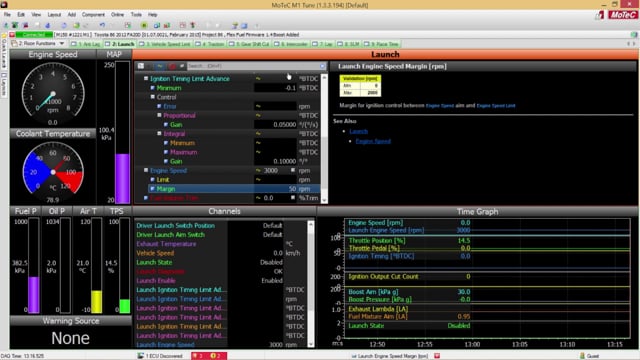
Task: Click the Channels list scroll-down arrow
Action: 311,344
